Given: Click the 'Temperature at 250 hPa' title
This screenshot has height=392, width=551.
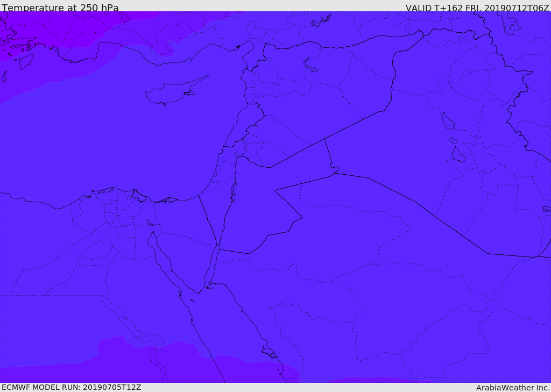Looking at the screenshot, I should pyautogui.click(x=60, y=8).
